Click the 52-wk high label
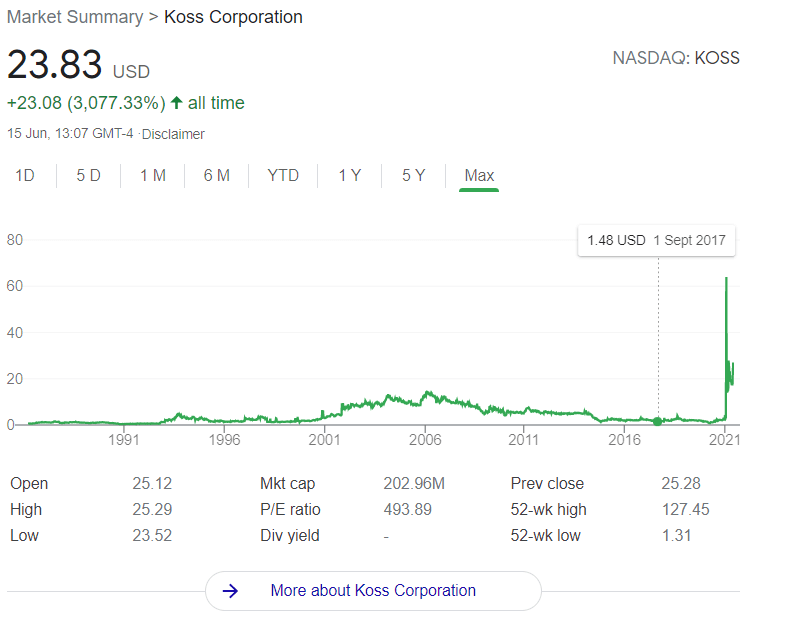 [x=548, y=509]
